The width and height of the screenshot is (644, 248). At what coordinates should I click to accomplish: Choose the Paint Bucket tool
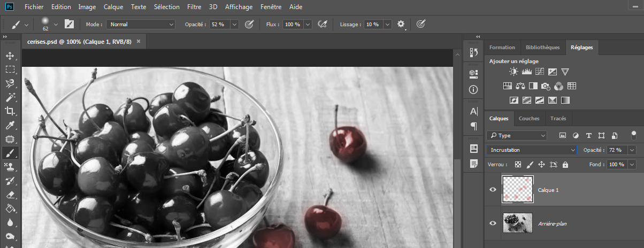pos(10,208)
